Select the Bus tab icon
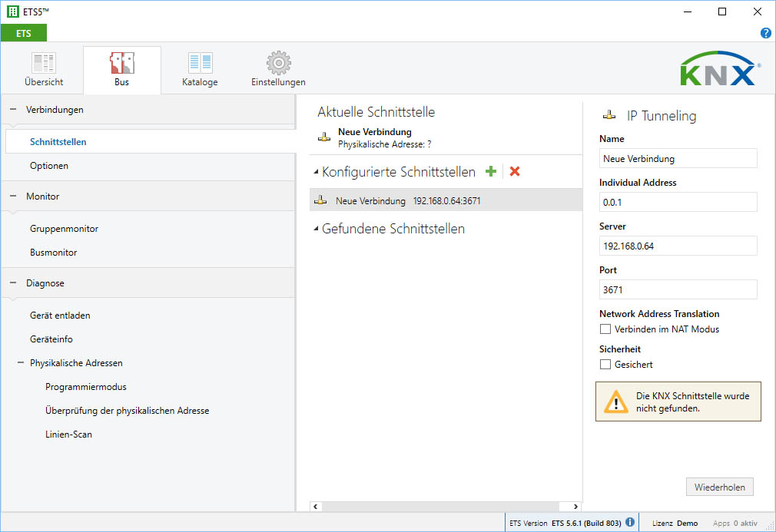776x532 pixels. (x=121, y=63)
